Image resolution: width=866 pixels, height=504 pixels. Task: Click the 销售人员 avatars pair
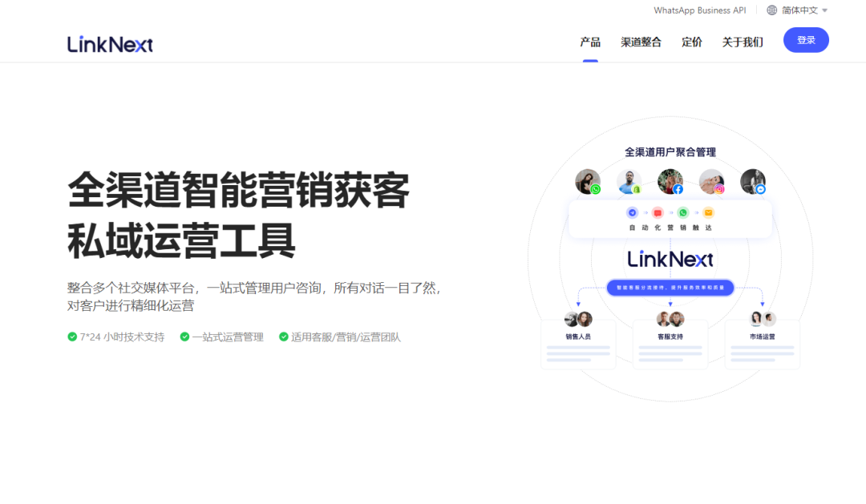(578, 319)
